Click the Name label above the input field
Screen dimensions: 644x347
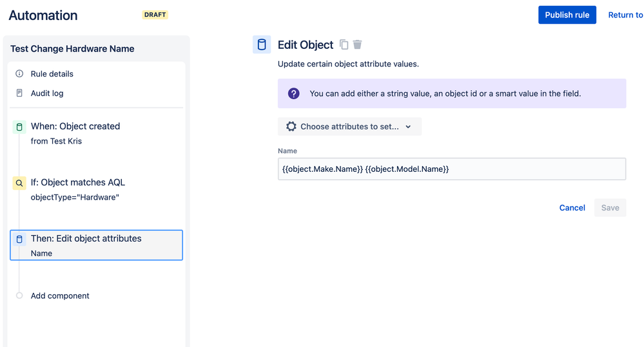(288, 151)
